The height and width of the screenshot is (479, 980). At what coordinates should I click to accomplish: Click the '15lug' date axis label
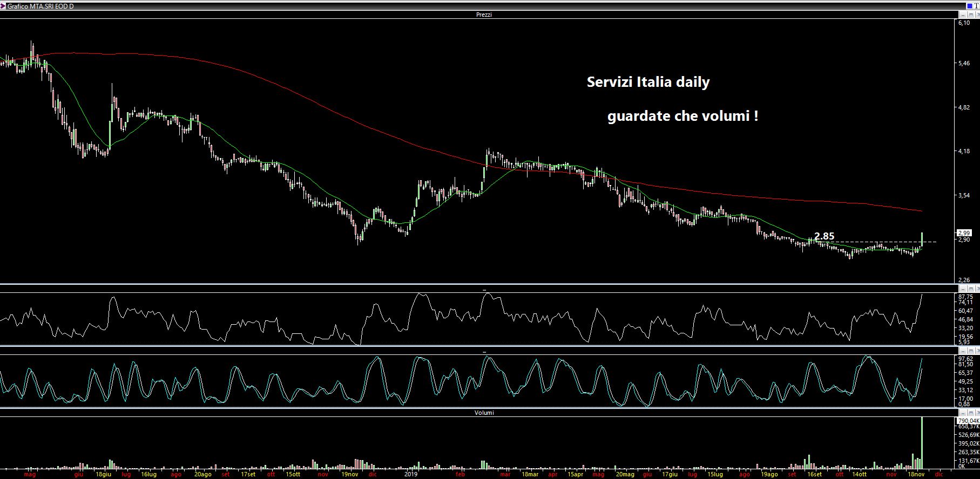[714, 475]
